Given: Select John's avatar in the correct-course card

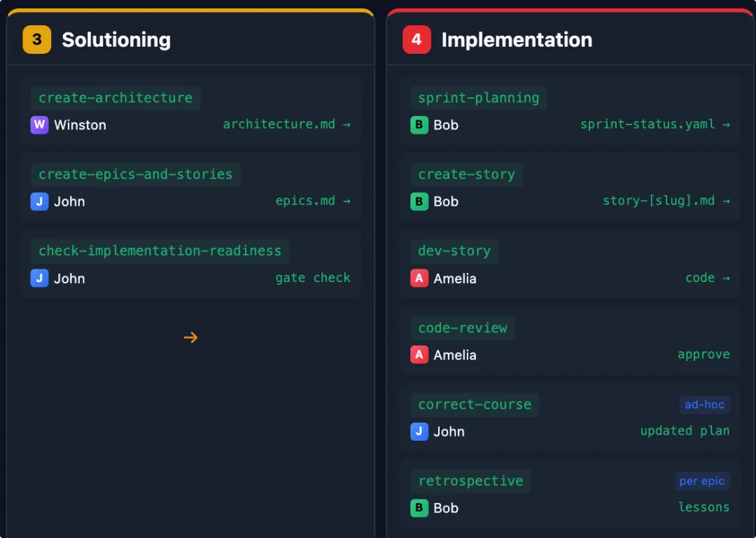Looking at the screenshot, I should pyautogui.click(x=419, y=432).
